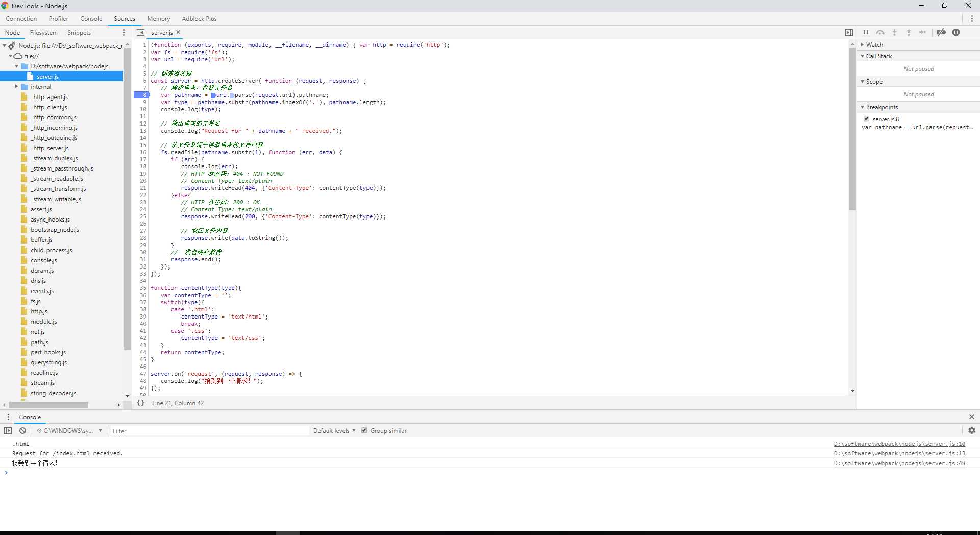Click the console prompt line

coord(490,473)
